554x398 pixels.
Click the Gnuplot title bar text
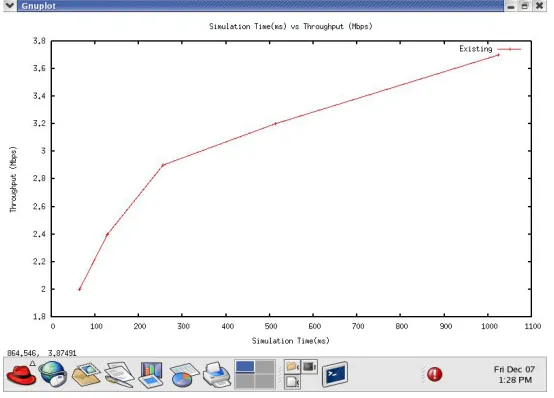[x=39, y=6]
